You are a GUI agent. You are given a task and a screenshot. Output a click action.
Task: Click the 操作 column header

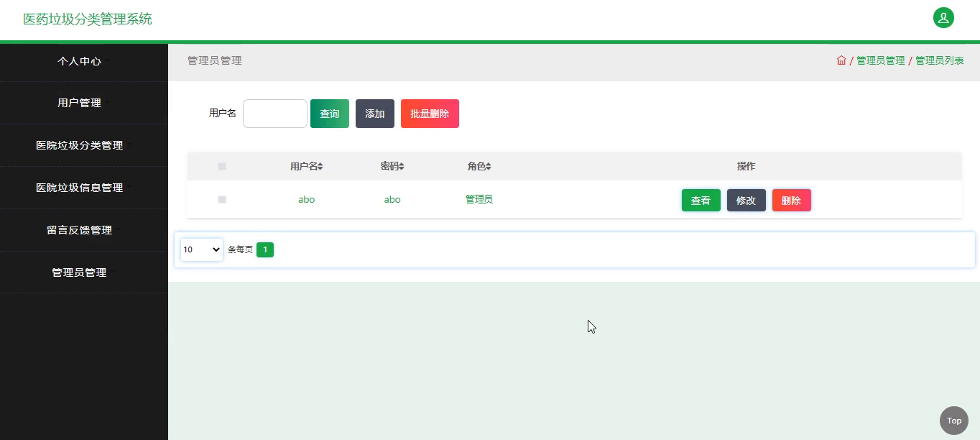pos(746,166)
